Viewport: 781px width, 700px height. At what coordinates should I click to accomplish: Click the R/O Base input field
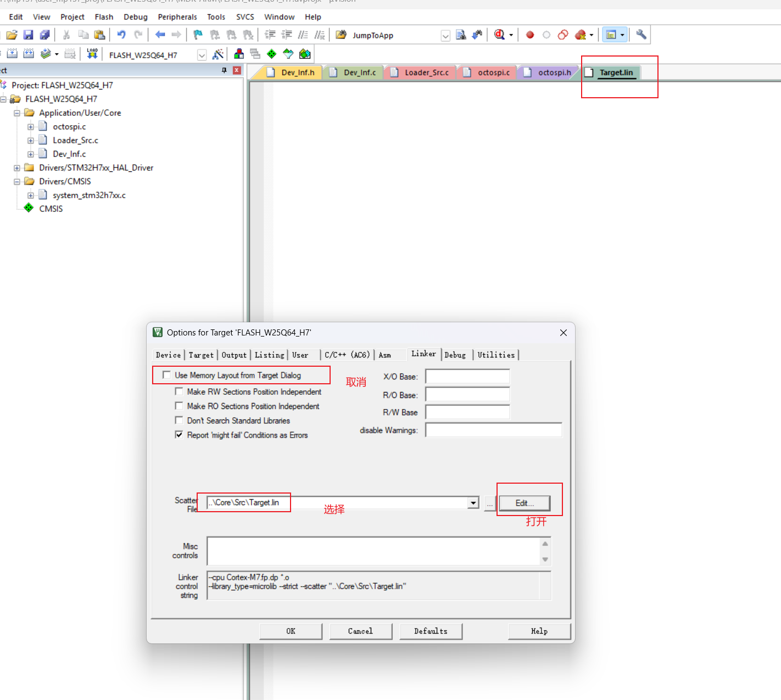(x=468, y=395)
